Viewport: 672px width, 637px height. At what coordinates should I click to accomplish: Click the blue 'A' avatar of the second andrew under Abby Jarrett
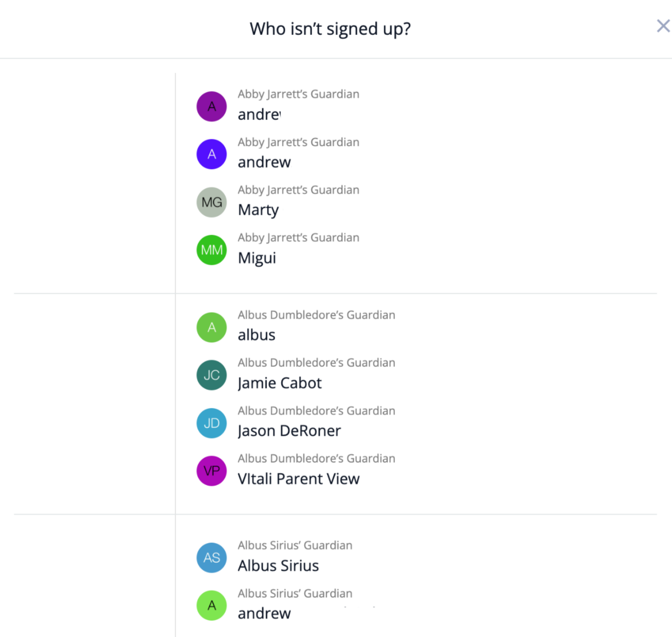[212, 154]
